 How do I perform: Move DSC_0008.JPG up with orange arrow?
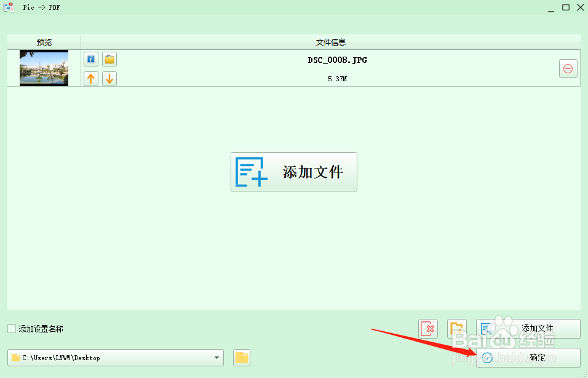90,78
